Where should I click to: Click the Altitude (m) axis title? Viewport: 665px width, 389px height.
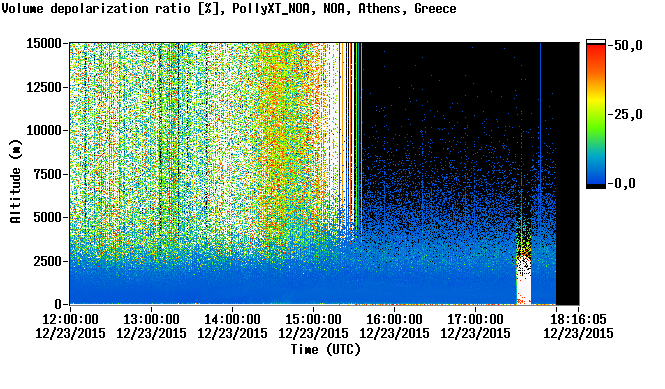tap(15, 181)
